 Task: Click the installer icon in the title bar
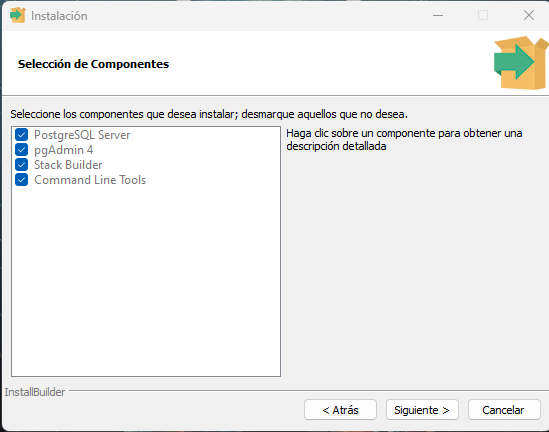click(x=18, y=15)
